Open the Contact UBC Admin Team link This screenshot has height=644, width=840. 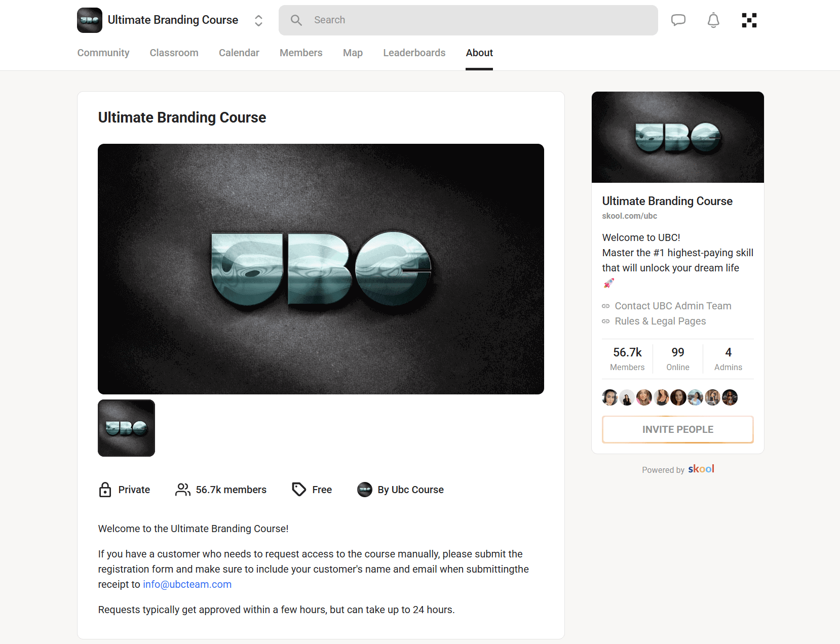point(672,306)
